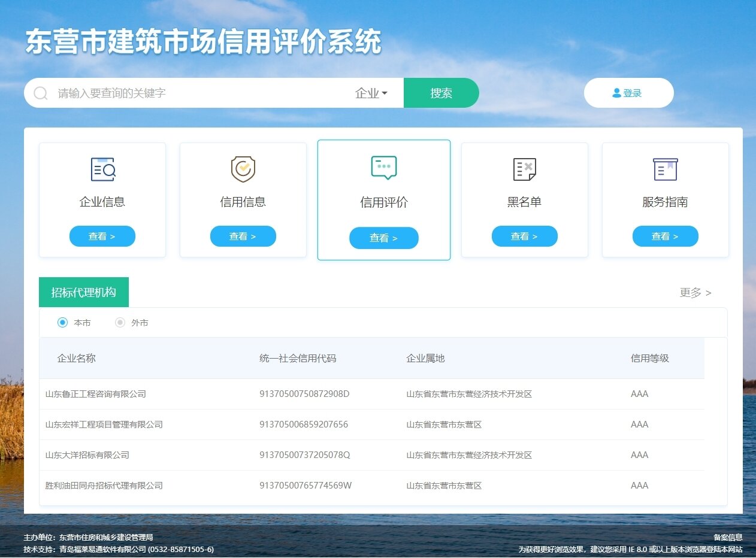Click 查看 button under 黑名单
756x558 pixels.
[x=524, y=236]
